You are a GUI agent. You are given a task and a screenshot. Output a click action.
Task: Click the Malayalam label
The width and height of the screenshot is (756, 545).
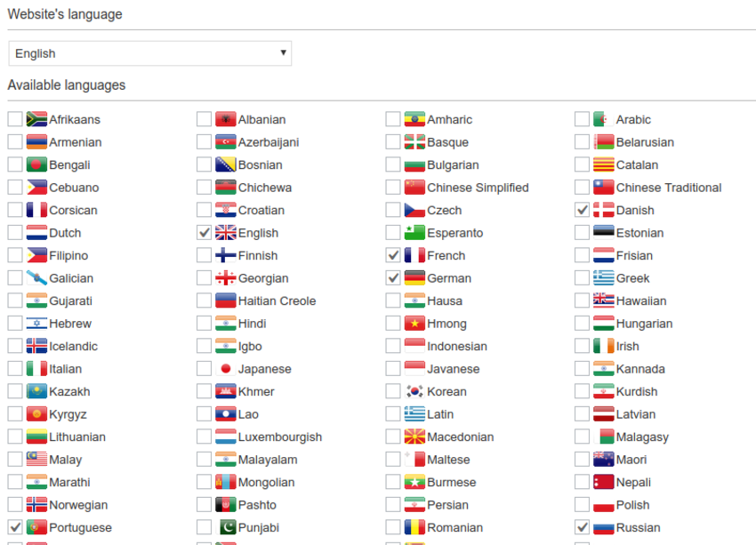click(x=268, y=460)
